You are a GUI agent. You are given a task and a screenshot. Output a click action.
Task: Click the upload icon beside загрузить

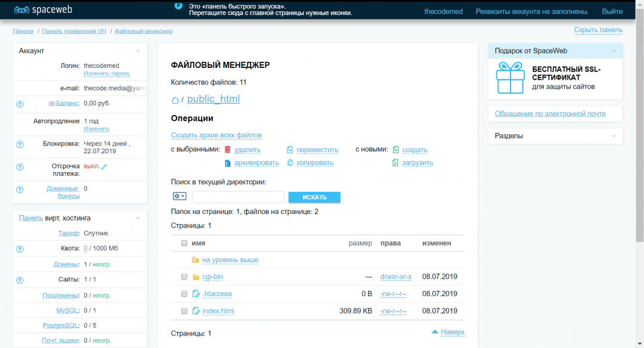click(x=395, y=163)
